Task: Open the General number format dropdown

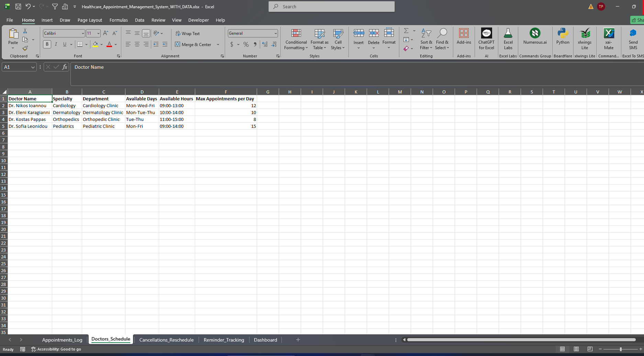Action: (276, 33)
